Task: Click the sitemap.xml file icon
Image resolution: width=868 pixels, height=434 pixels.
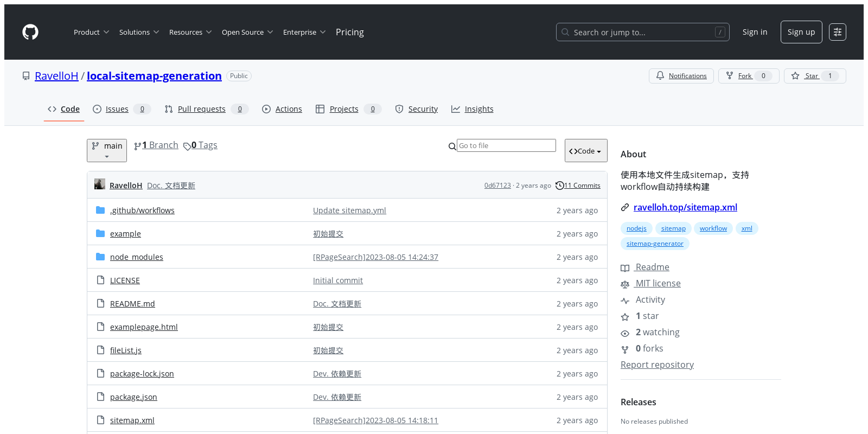Action: [100, 420]
